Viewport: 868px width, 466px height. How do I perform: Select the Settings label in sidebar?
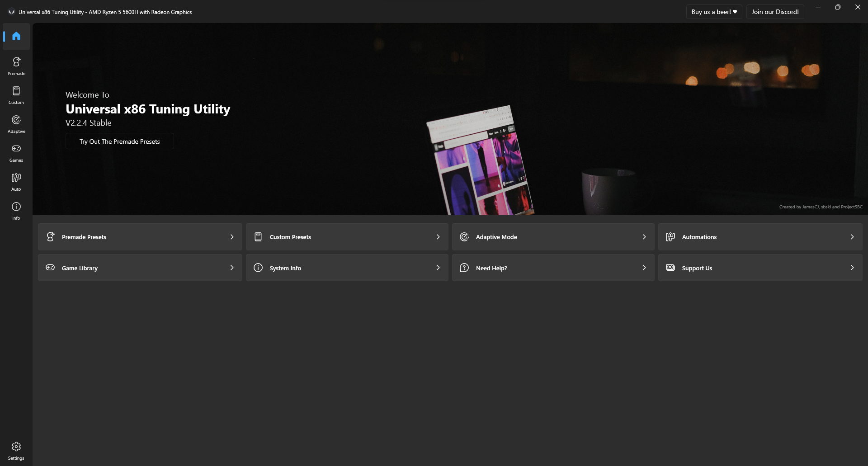pyautogui.click(x=16, y=458)
